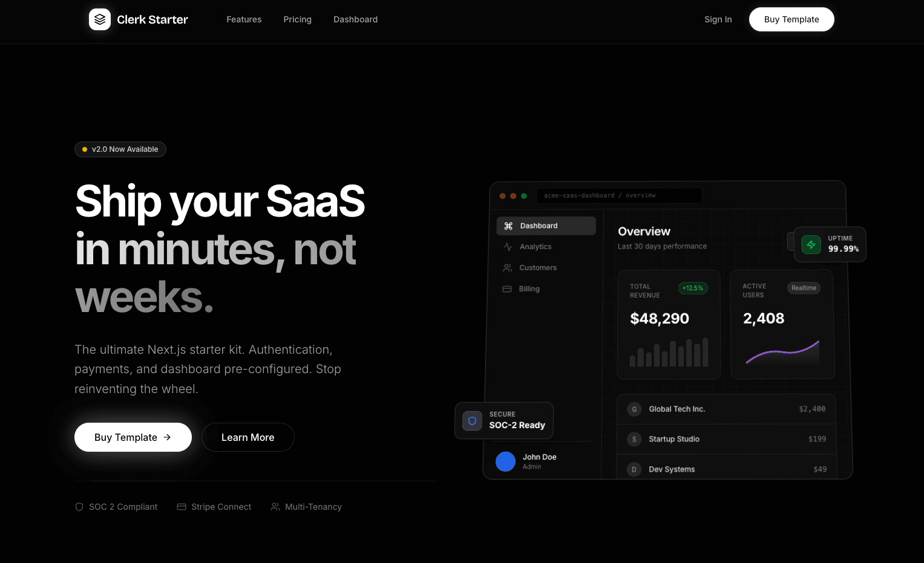This screenshot has width=924, height=563.
Task: Click the blue shield icon on SOC-2 Ready card
Action: (472, 421)
